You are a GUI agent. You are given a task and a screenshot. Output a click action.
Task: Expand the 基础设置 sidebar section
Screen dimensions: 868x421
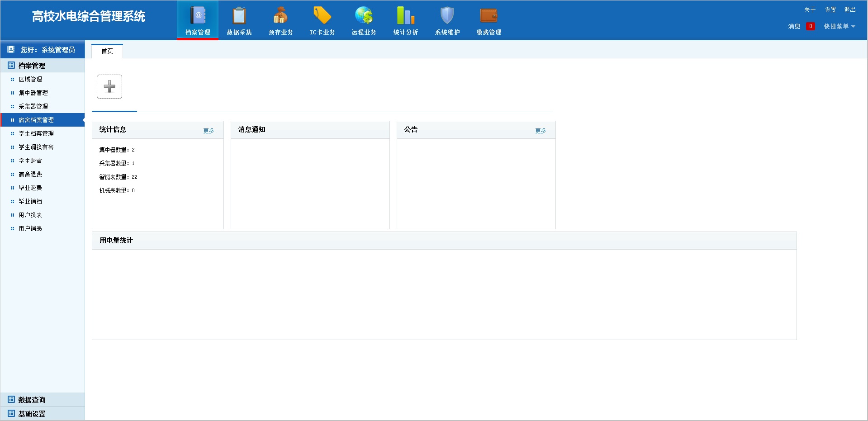[x=32, y=414]
